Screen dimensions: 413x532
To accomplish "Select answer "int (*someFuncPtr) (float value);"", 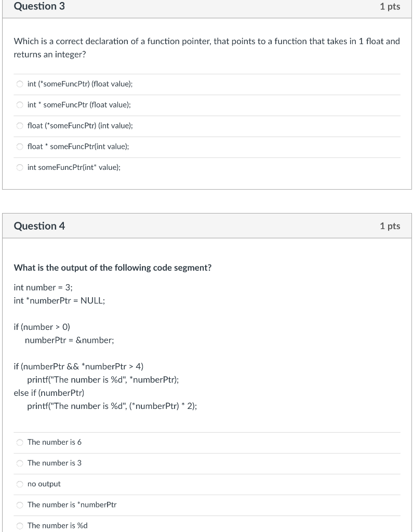I will 20,84.
